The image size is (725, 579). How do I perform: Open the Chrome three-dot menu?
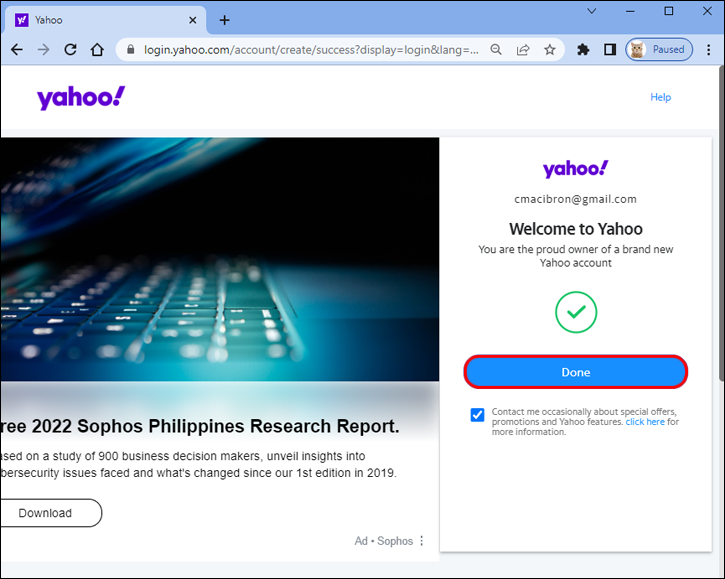tap(708, 49)
